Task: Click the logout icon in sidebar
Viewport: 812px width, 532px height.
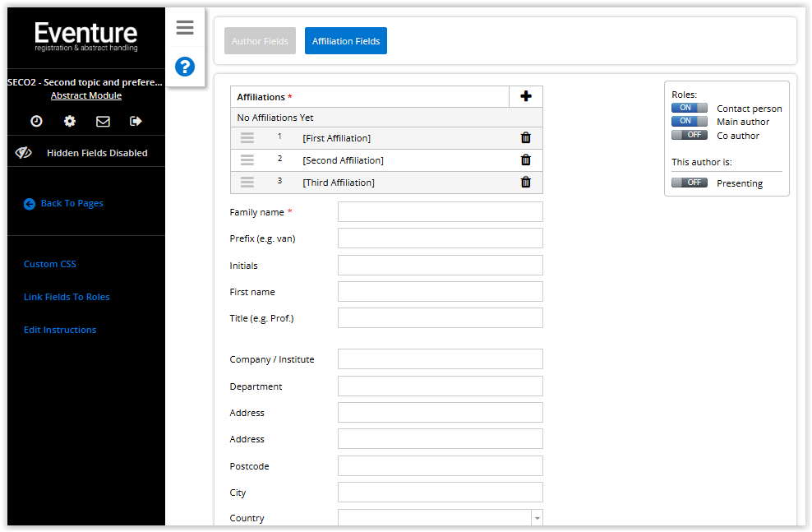Action: pyautogui.click(x=136, y=121)
